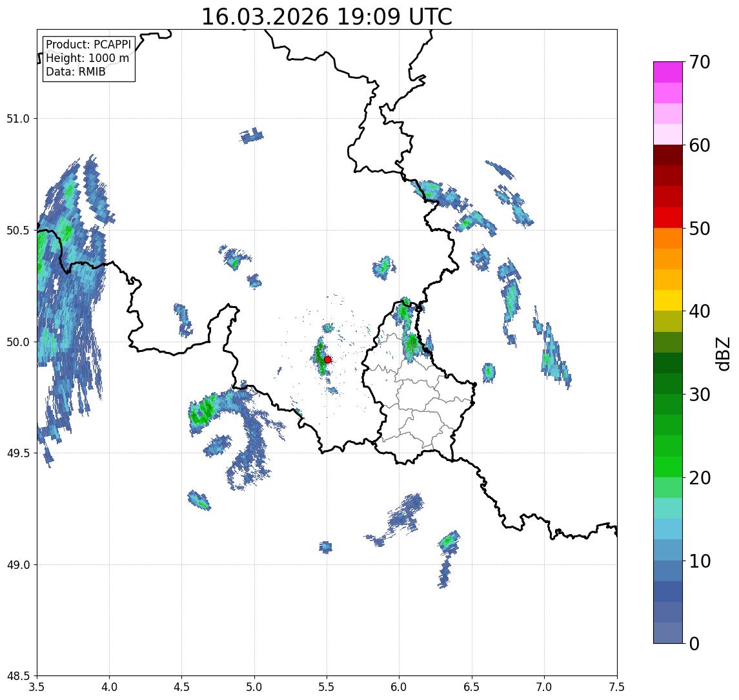Click the colorbar tick label 40
The image size is (739, 700).
coord(700,311)
